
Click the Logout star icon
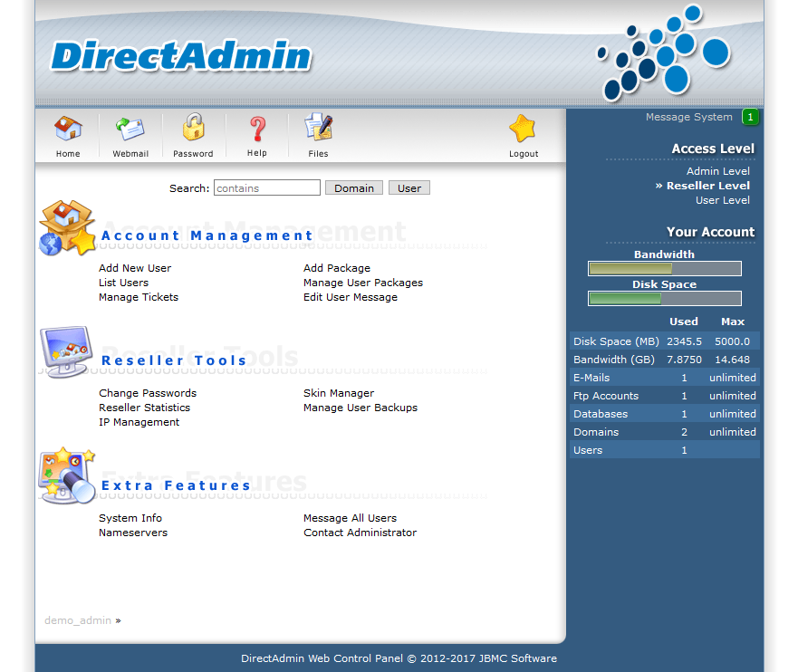(523, 129)
